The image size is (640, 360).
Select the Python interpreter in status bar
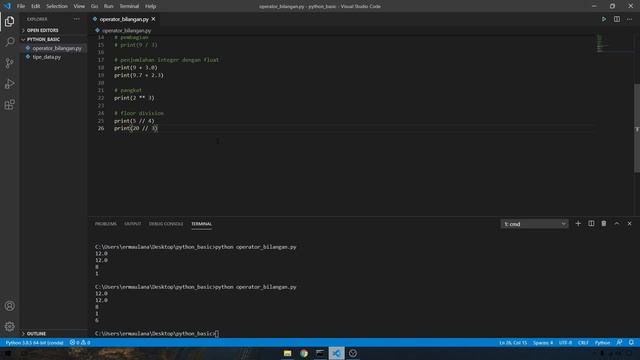tap(34, 342)
